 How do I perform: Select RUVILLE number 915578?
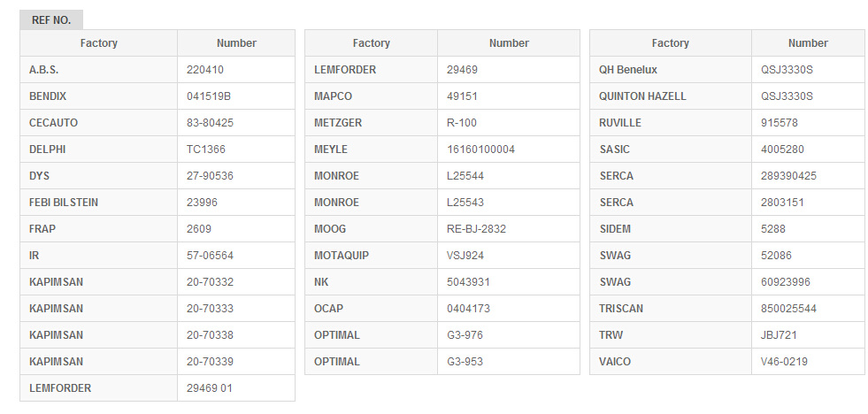tap(808, 123)
